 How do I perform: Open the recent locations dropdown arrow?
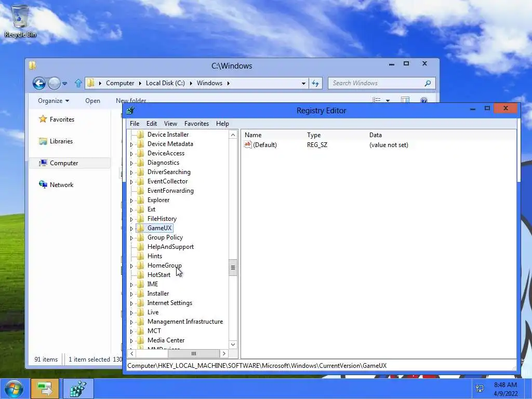pyautogui.click(x=64, y=84)
